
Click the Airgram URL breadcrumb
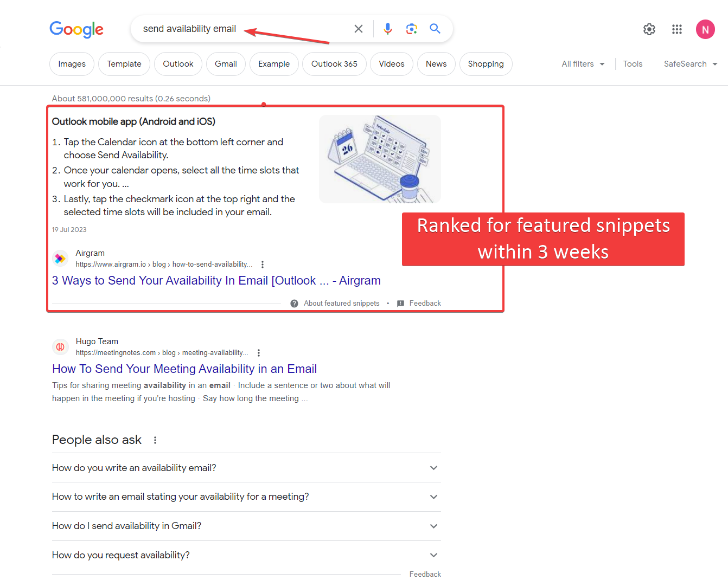point(164,265)
